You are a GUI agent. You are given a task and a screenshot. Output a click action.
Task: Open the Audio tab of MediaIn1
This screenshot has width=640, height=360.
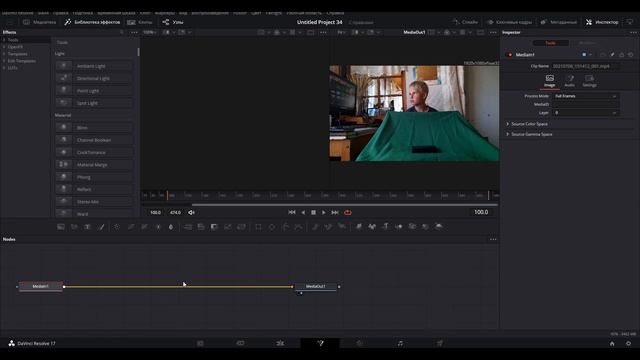coord(569,81)
